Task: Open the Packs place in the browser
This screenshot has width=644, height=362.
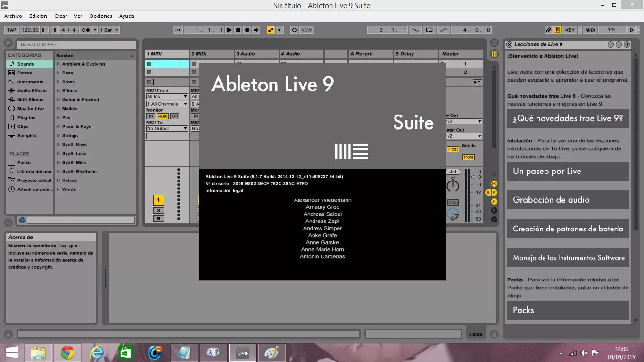Action: pyautogui.click(x=30, y=163)
